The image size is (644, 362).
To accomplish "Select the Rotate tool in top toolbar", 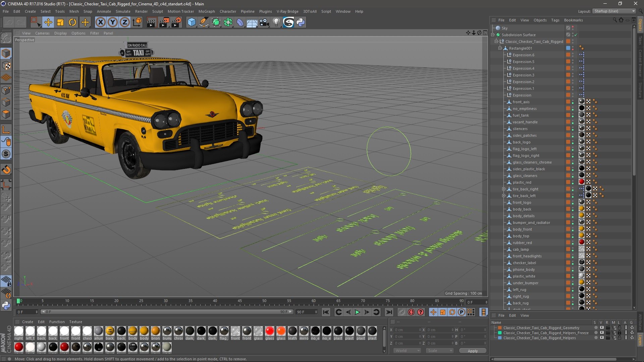I will (x=72, y=22).
